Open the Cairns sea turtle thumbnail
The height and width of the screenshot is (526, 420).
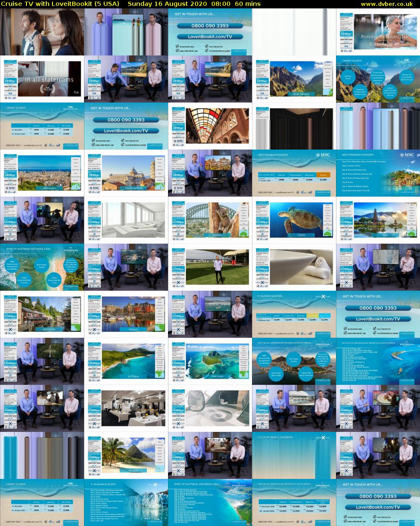(294, 220)
